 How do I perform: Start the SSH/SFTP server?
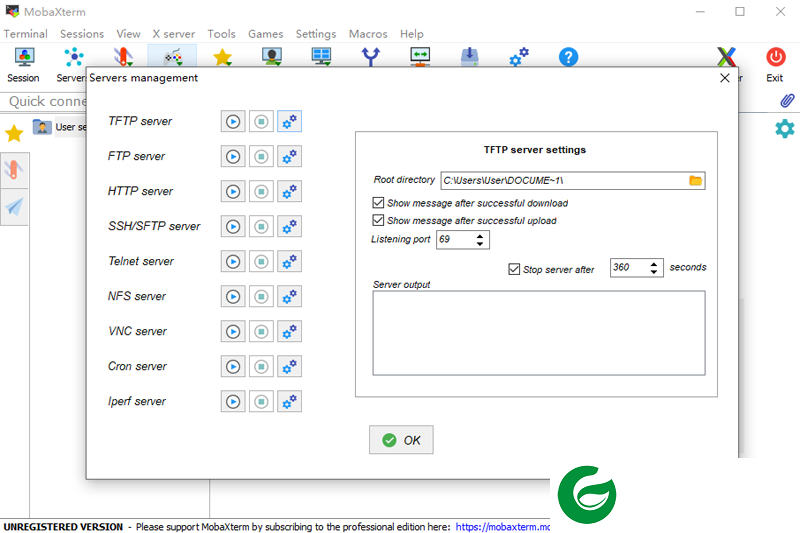[233, 226]
